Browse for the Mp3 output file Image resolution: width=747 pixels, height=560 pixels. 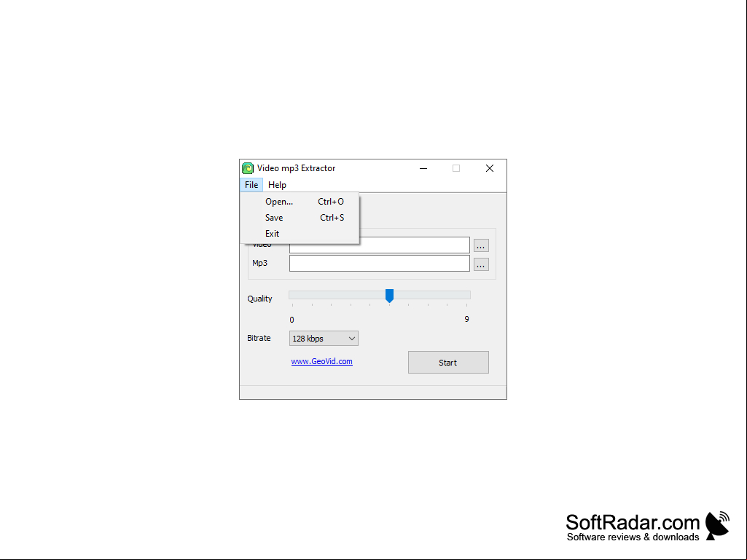tap(481, 264)
